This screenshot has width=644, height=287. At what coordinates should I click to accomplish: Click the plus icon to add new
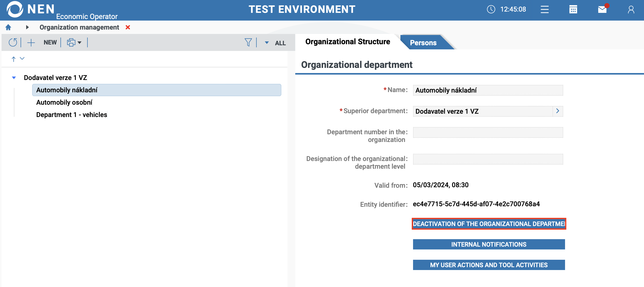coord(31,42)
